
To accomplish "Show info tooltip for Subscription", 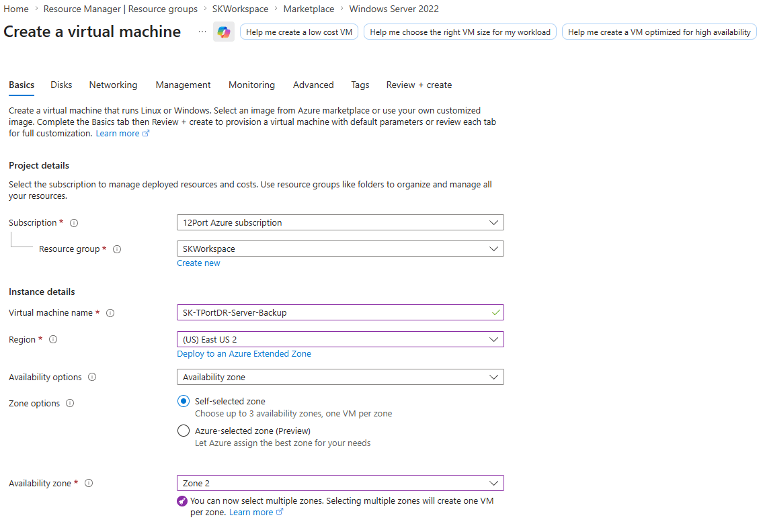I will coord(74,223).
